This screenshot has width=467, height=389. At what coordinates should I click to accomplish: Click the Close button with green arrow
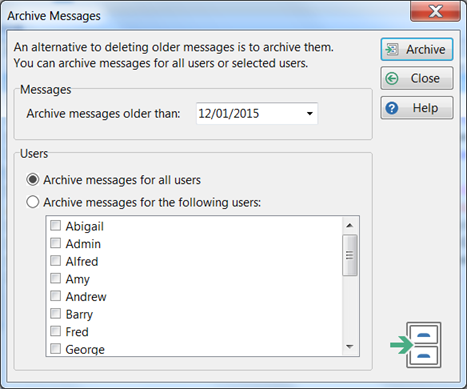[x=417, y=78]
